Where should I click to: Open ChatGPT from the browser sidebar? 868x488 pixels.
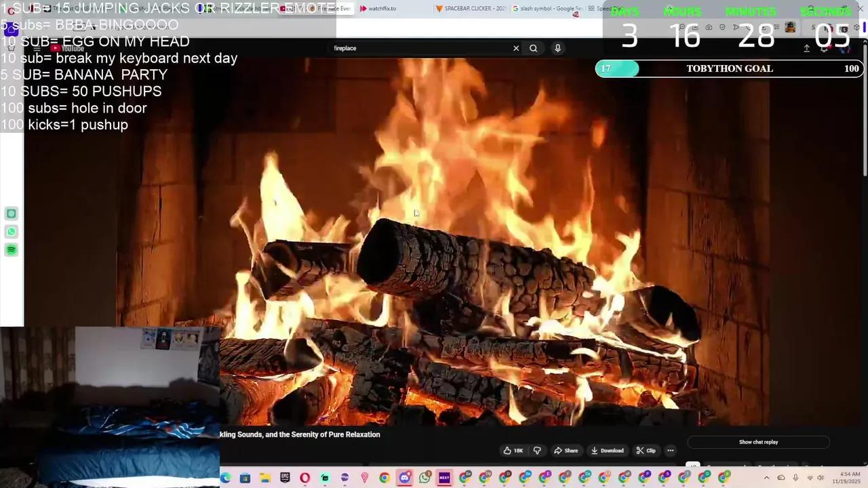[x=12, y=213]
